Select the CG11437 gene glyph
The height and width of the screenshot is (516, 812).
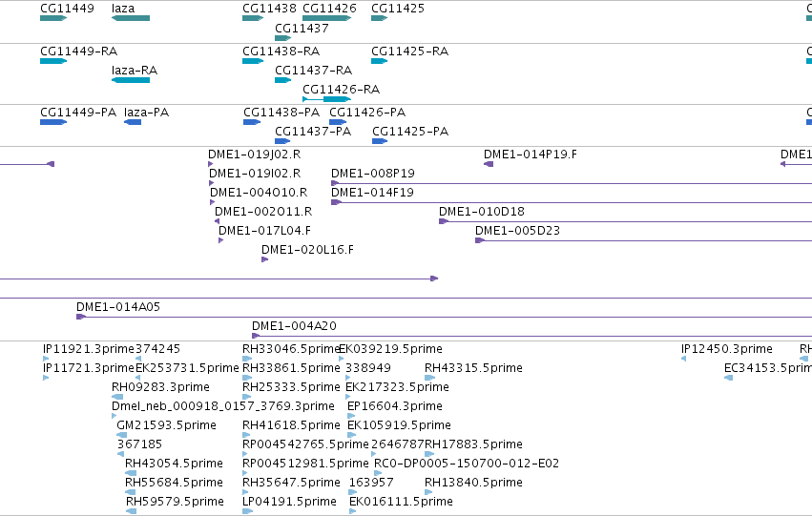[x=282, y=38]
